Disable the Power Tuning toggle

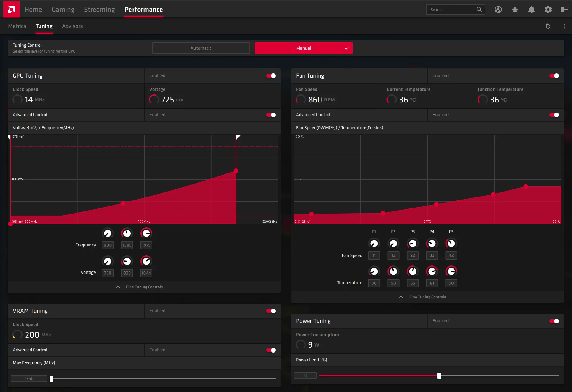554,321
